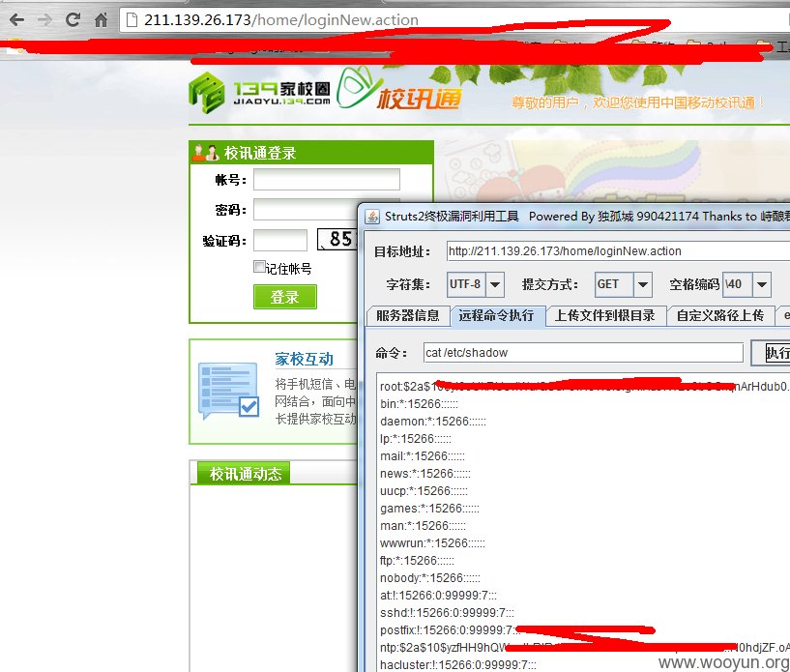This screenshot has height=672, width=790.
Task: Click the 目标地址 URL field in Struts2 tool
Action: (x=618, y=250)
